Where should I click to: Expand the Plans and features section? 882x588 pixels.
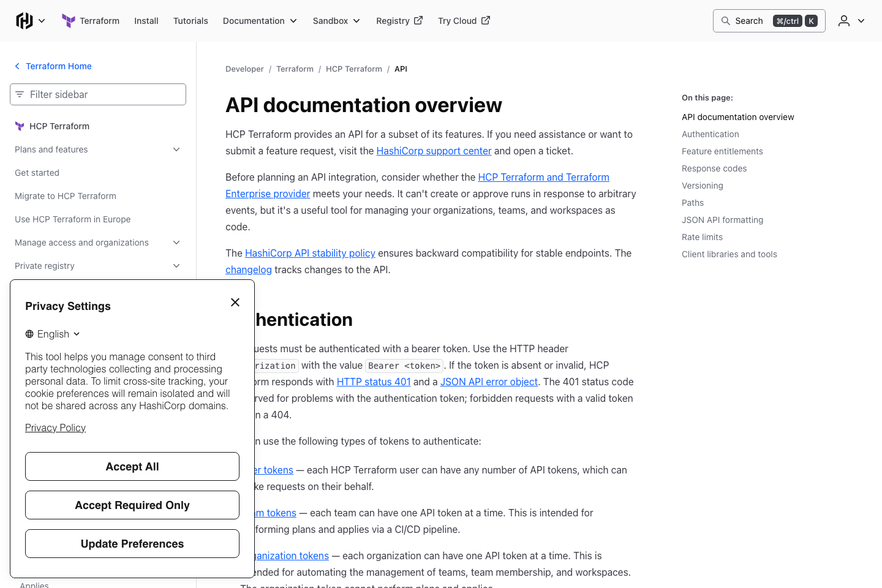pos(176,149)
